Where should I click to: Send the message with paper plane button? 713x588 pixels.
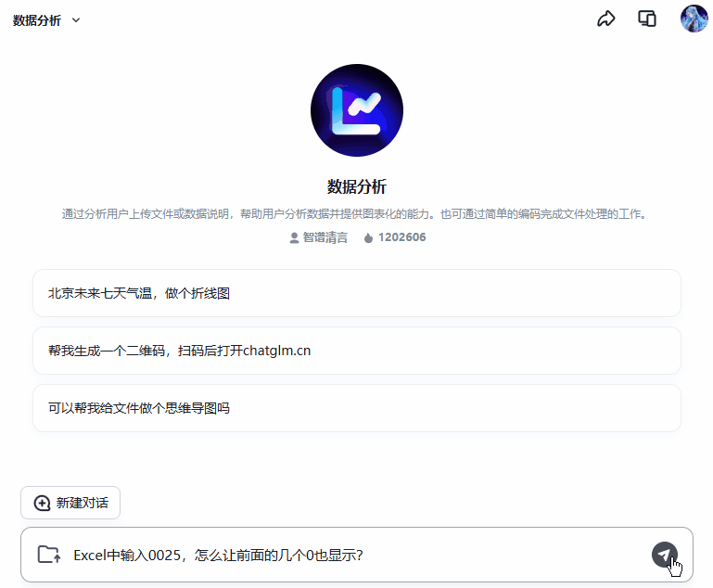[x=665, y=555]
